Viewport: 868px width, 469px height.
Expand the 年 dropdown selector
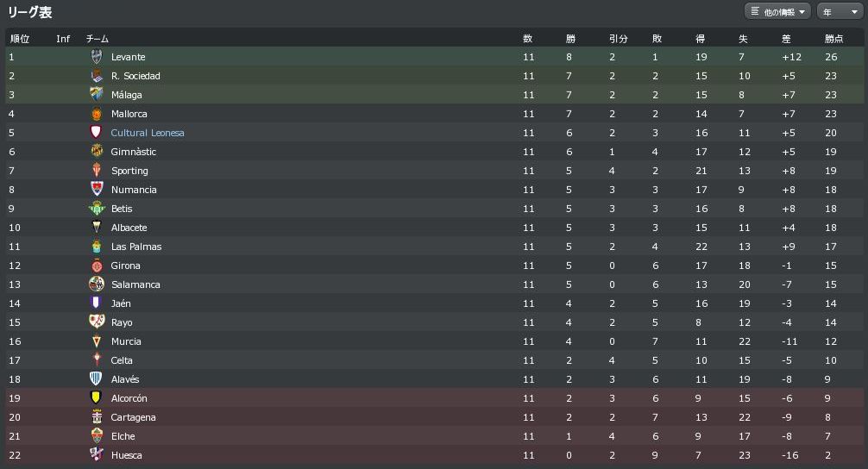839,12
